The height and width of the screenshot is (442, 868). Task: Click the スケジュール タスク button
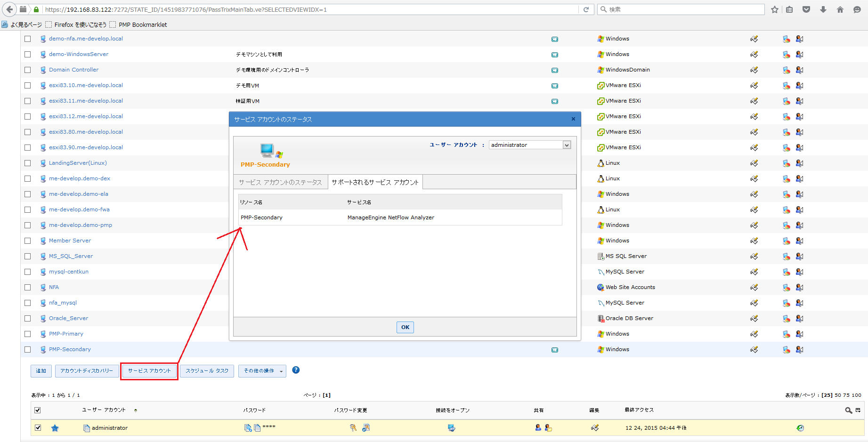pyautogui.click(x=207, y=371)
